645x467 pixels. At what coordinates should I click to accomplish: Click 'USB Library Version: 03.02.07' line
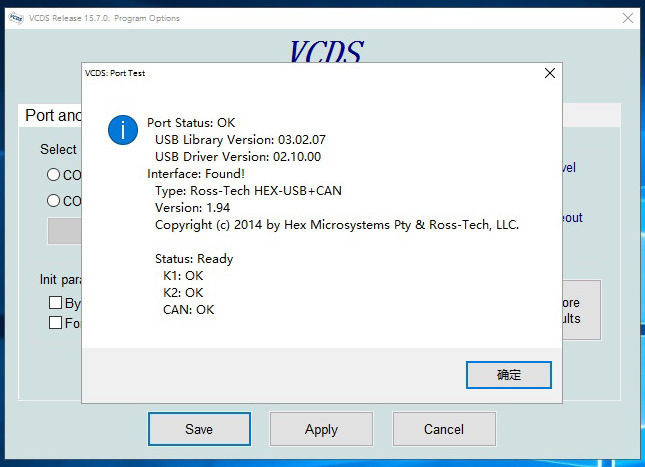point(240,139)
